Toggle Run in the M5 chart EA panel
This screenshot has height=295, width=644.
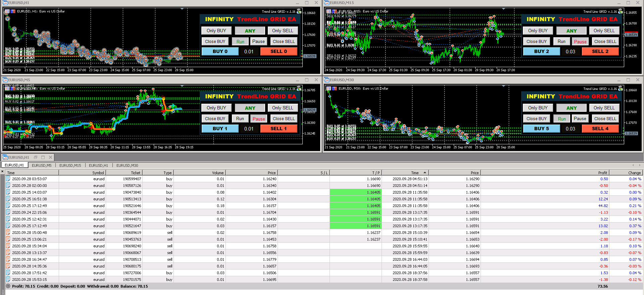240,118
